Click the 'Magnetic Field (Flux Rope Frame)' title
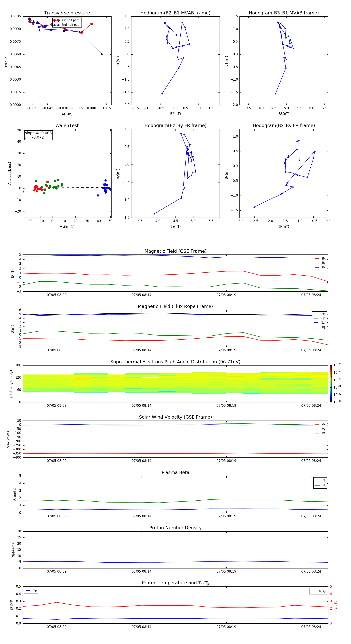The image size is (351, 644). click(175, 307)
